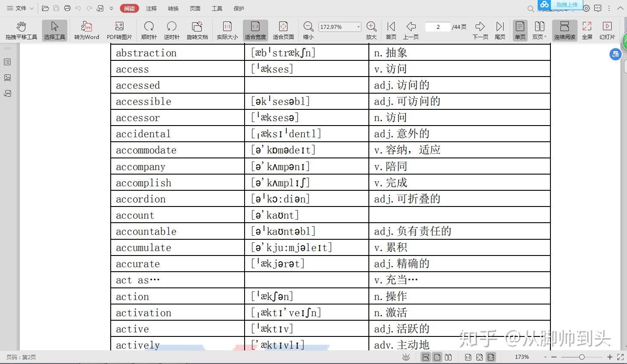Click the blue floating button beside the scrollbar
This screenshot has height=364, width=627.
pyautogui.click(x=616, y=54)
